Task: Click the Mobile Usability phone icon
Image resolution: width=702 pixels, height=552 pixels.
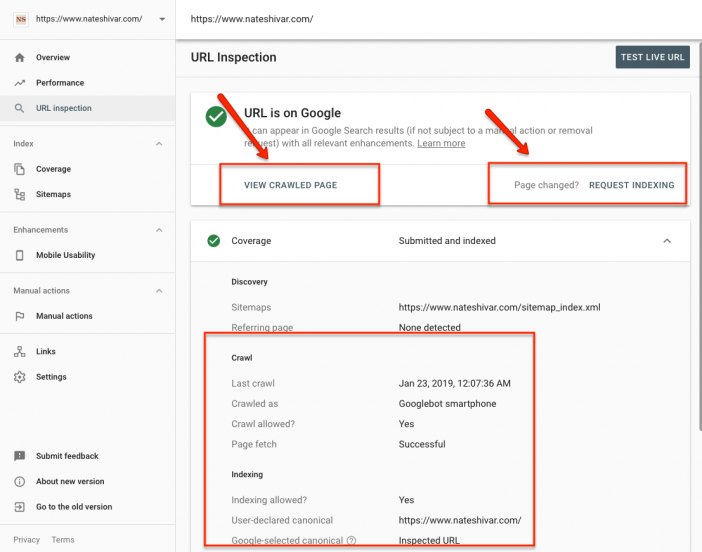Action: click(x=20, y=255)
